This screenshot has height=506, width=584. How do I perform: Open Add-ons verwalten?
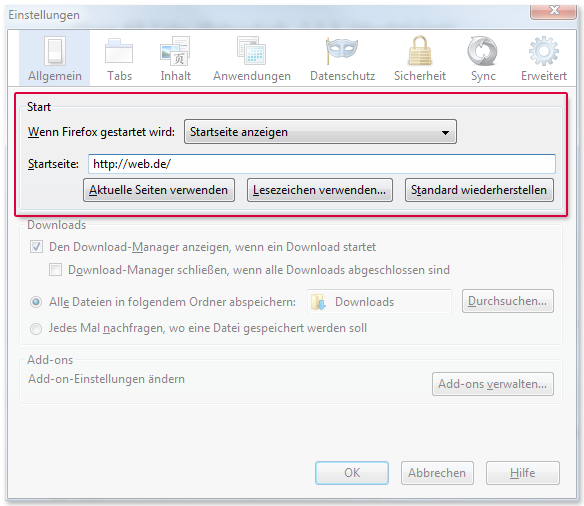(x=493, y=384)
